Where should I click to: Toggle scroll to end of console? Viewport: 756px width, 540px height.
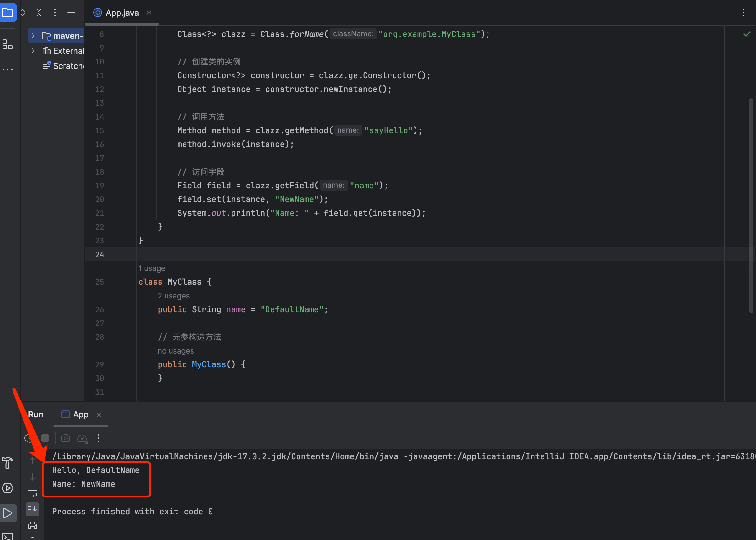tap(33, 509)
